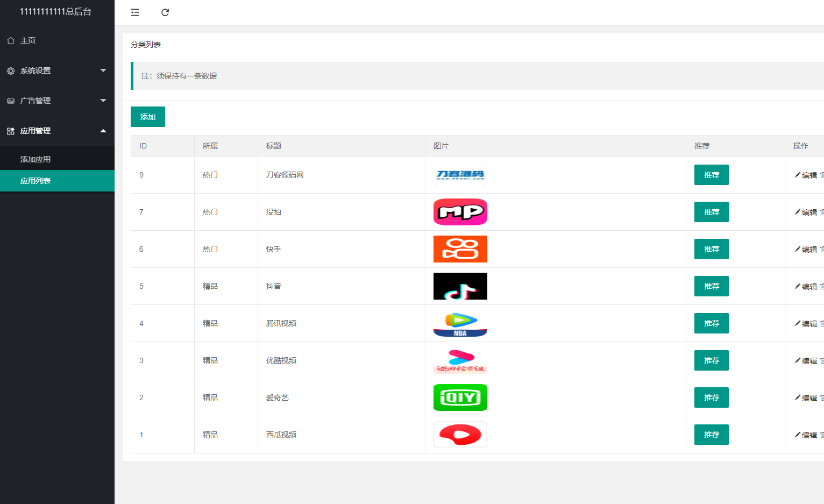Click the 标题 column header
This screenshot has width=824, height=504.
point(274,146)
